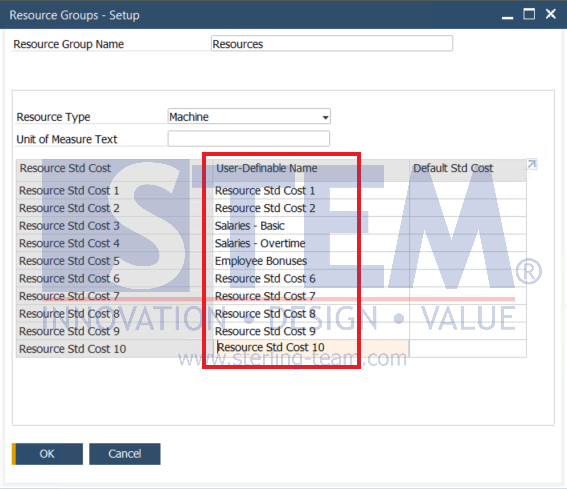Close the Resource Groups Setup window
Viewport: 567px width, 489px height.
[x=551, y=14]
